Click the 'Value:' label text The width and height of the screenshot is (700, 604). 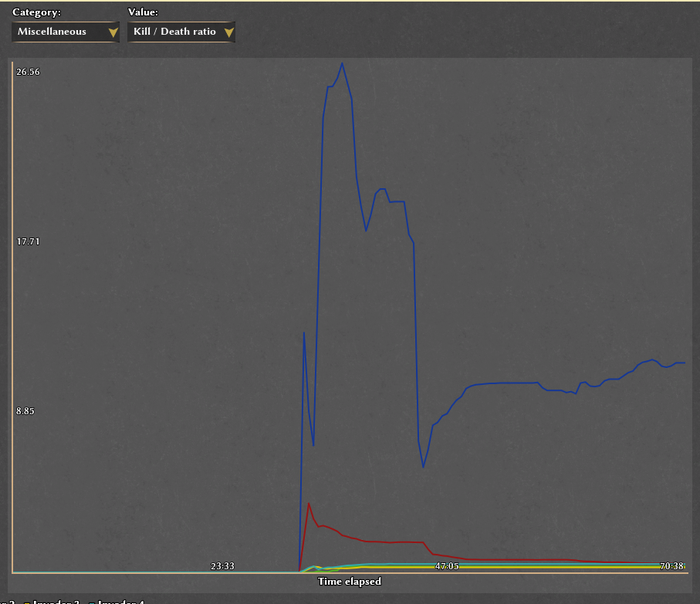pos(143,12)
